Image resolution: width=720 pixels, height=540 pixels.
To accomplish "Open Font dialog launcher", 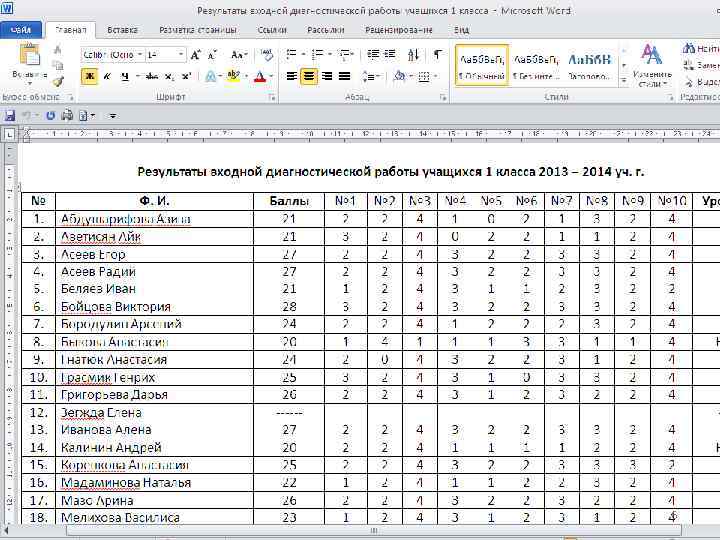I will (272, 97).
